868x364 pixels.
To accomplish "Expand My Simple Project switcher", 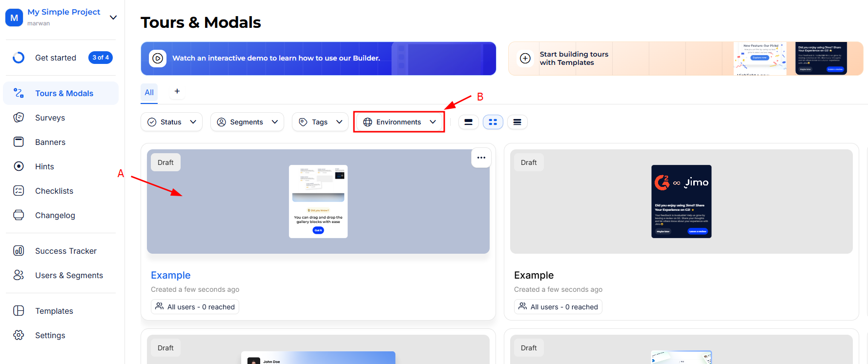I will 113,18.
